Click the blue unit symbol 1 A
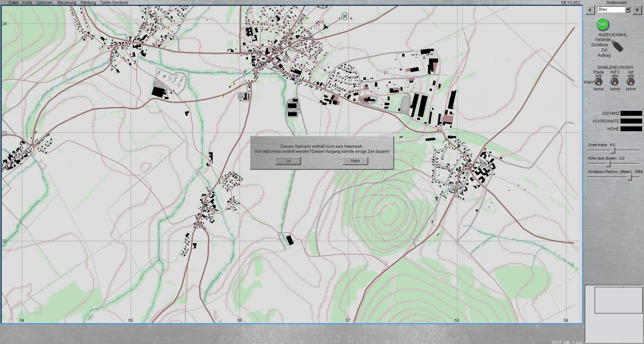Viewport: 644px width, 344px height. click(345, 16)
